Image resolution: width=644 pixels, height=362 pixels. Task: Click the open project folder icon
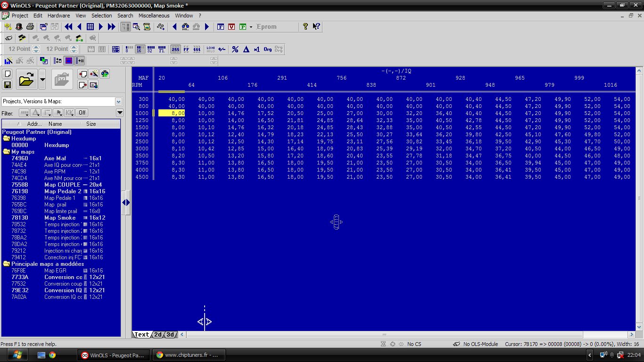[26, 79]
